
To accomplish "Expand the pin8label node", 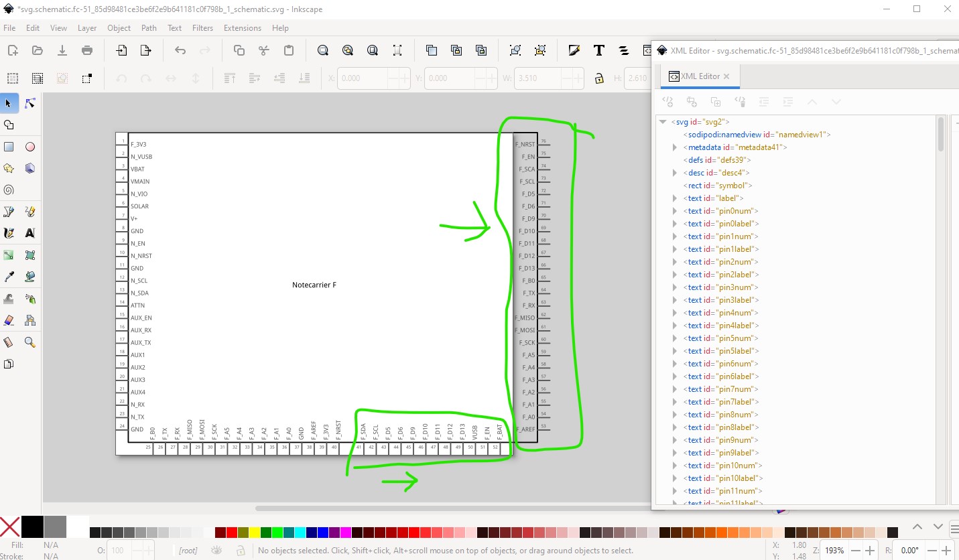I will (x=675, y=427).
